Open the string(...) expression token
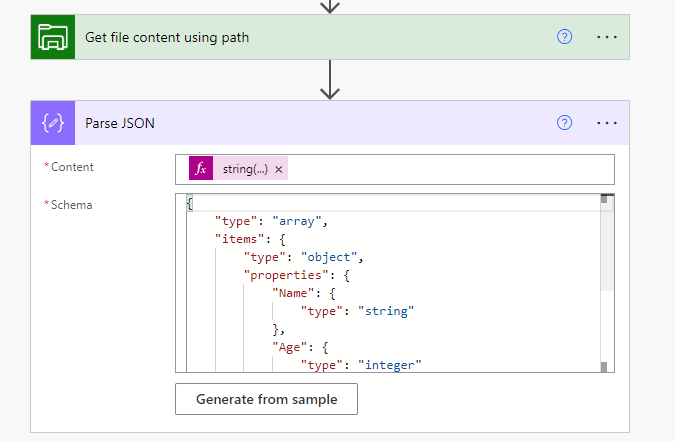675x441 pixels. (244, 170)
